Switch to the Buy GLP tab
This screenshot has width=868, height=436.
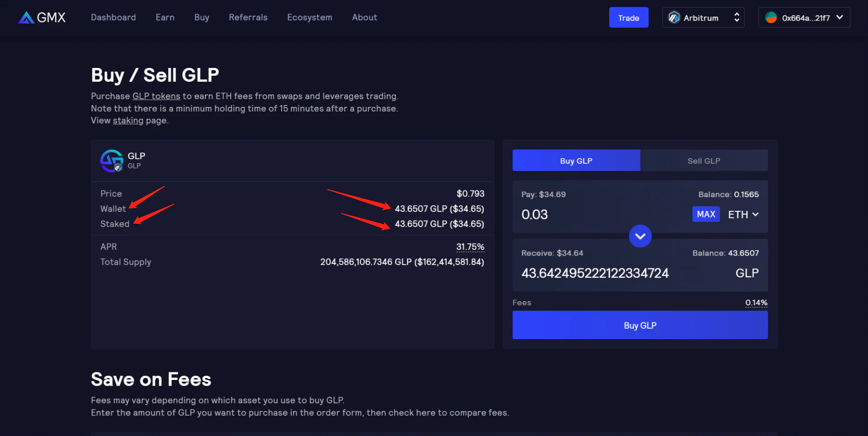pos(576,161)
